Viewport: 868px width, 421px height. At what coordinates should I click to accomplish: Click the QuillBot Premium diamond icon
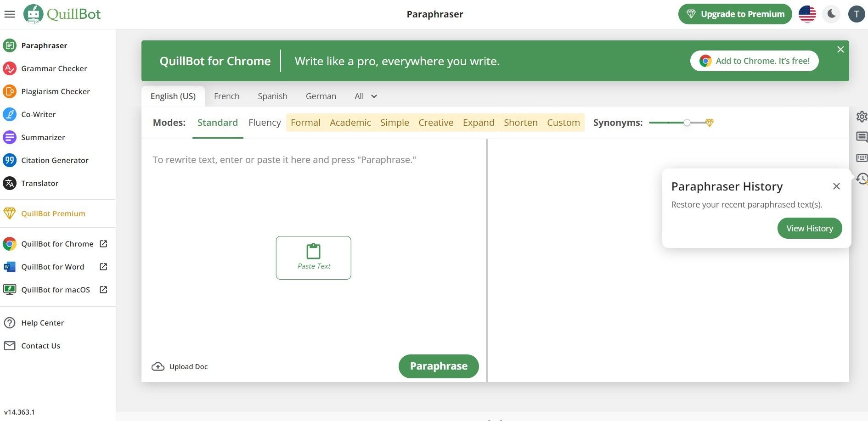click(10, 213)
